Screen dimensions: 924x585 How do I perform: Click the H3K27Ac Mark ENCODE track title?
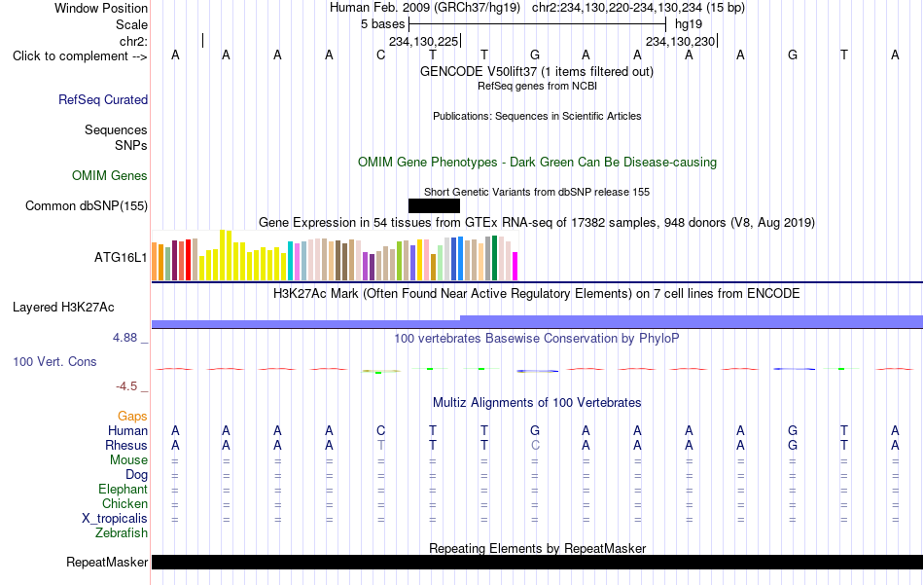[537, 293]
